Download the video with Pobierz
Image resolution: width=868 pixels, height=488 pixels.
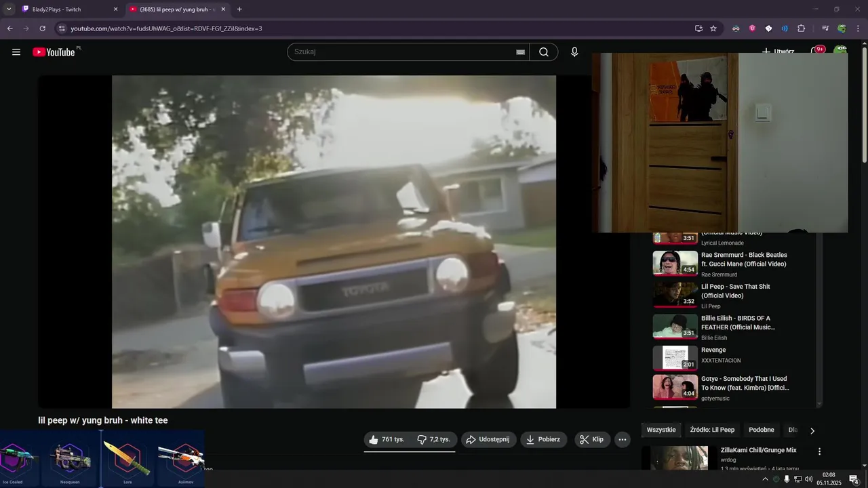click(x=544, y=439)
